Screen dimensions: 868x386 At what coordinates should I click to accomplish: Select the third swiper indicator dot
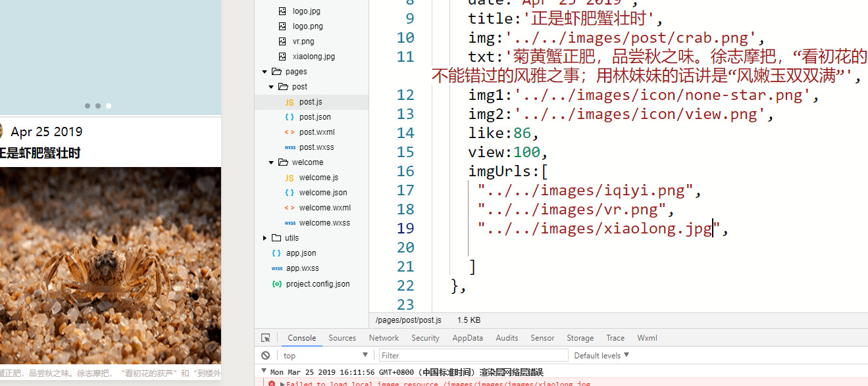(109, 106)
